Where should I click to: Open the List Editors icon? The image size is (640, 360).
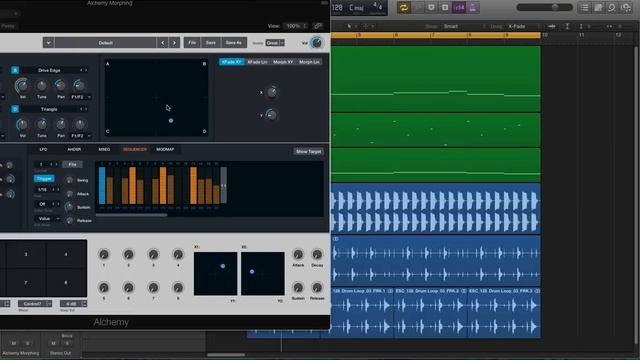584,8
